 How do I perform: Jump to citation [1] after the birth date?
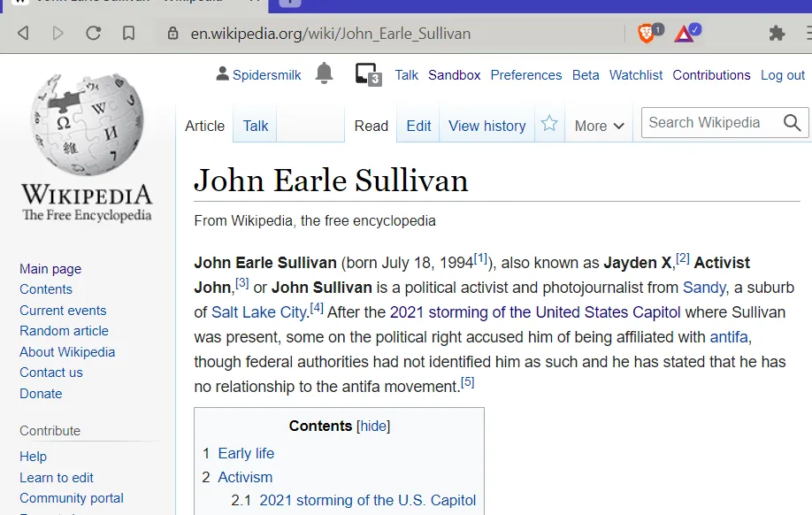coord(480,258)
